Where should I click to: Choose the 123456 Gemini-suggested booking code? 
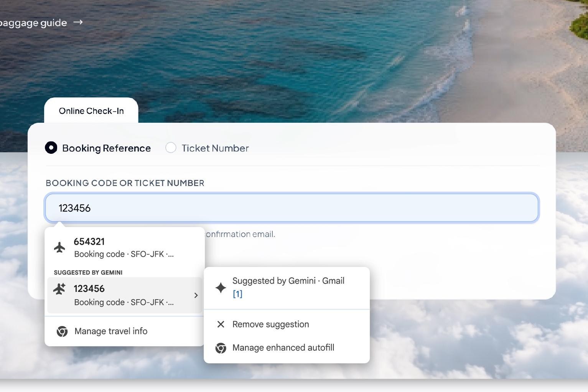point(125,295)
